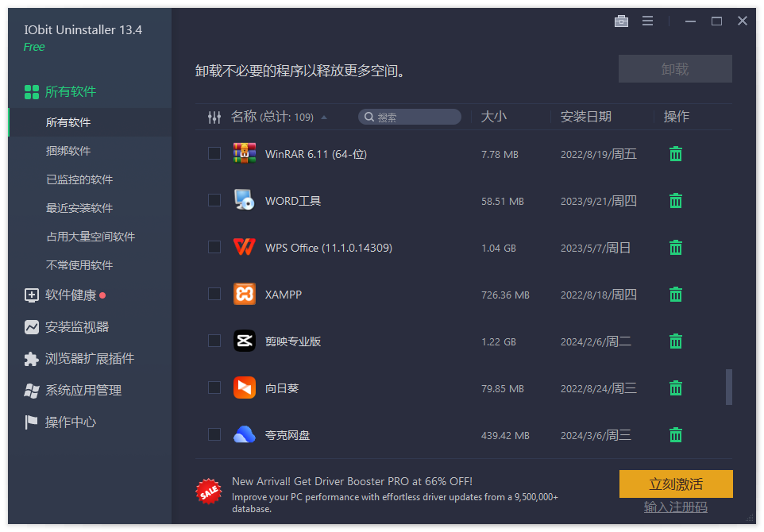The image size is (764, 532).
Task: Check the XAMPP checkbox
Action: point(214,294)
